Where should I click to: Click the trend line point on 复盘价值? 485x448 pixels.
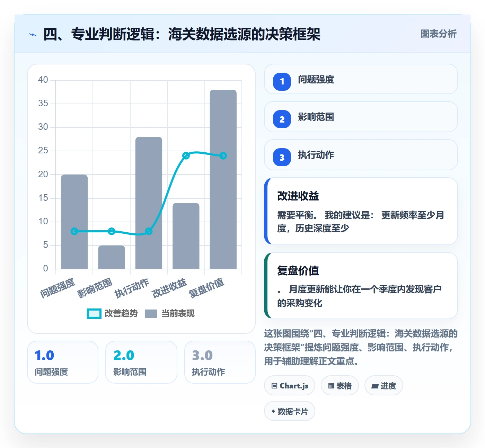click(223, 156)
